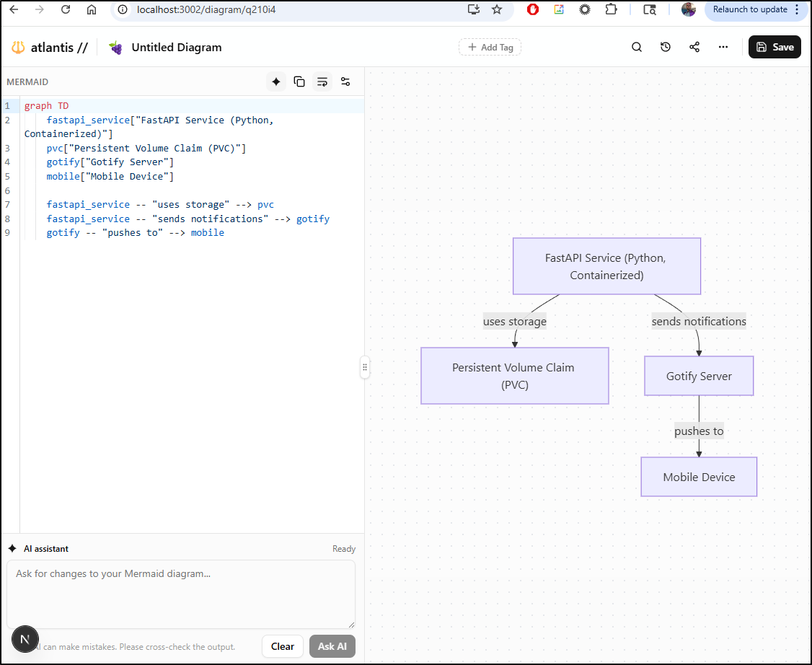Open the browser extensions puzzle menu
The width and height of the screenshot is (812, 665).
(x=612, y=9)
